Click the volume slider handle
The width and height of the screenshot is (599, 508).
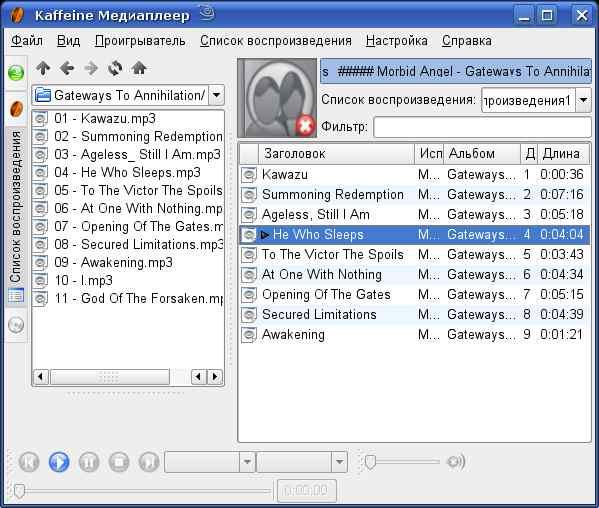[370, 462]
